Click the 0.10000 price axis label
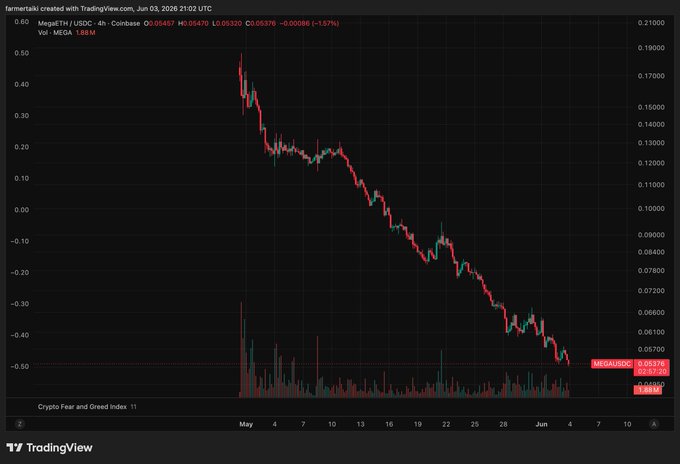This screenshot has height=464, width=680. click(651, 209)
